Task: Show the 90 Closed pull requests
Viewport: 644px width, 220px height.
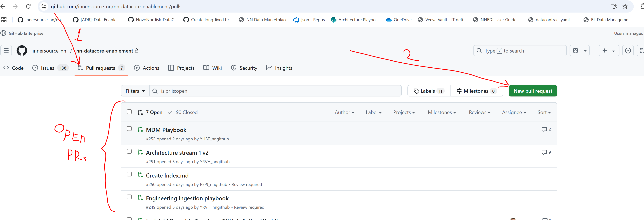Action: (x=183, y=112)
